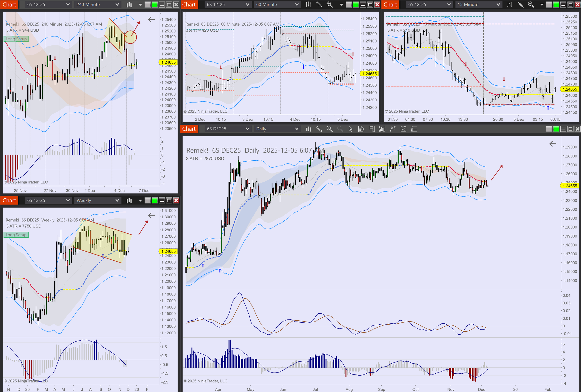Viewport: 581px width, 392px height.
Task: Toggle Chart Trader panel on Daily chart
Action: 372,129
